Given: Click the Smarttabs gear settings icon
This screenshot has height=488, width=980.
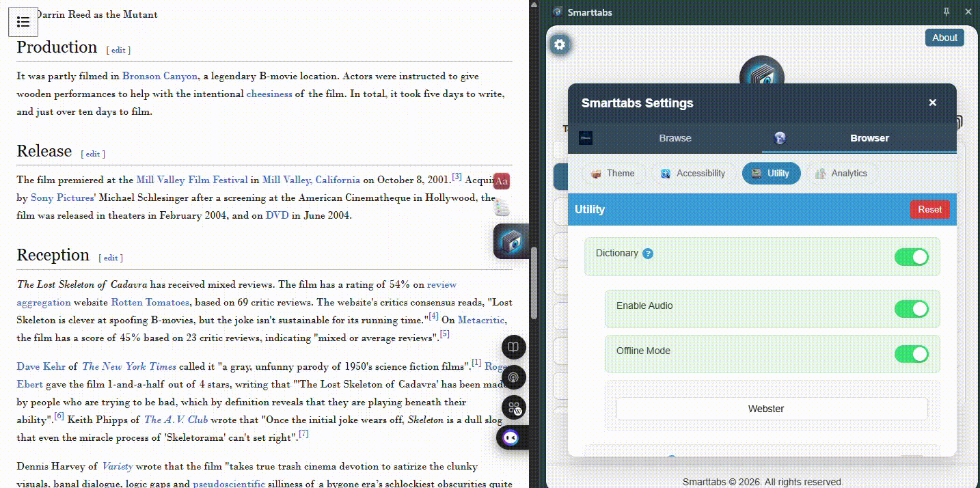Looking at the screenshot, I should tap(560, 45).
